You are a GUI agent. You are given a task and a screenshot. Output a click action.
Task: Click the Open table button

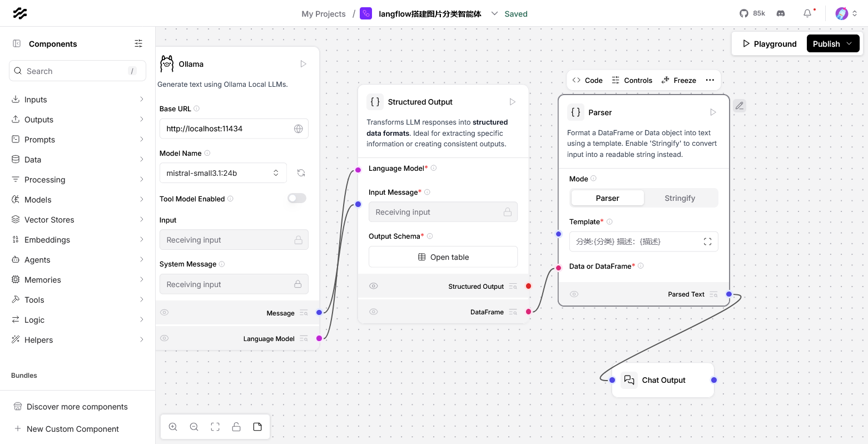443,257
